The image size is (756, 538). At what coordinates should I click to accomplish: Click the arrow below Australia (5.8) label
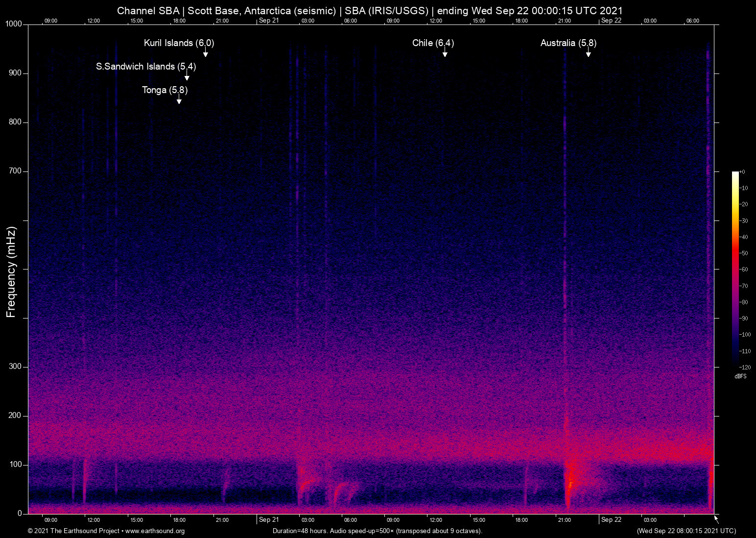[x=588, y=54]
